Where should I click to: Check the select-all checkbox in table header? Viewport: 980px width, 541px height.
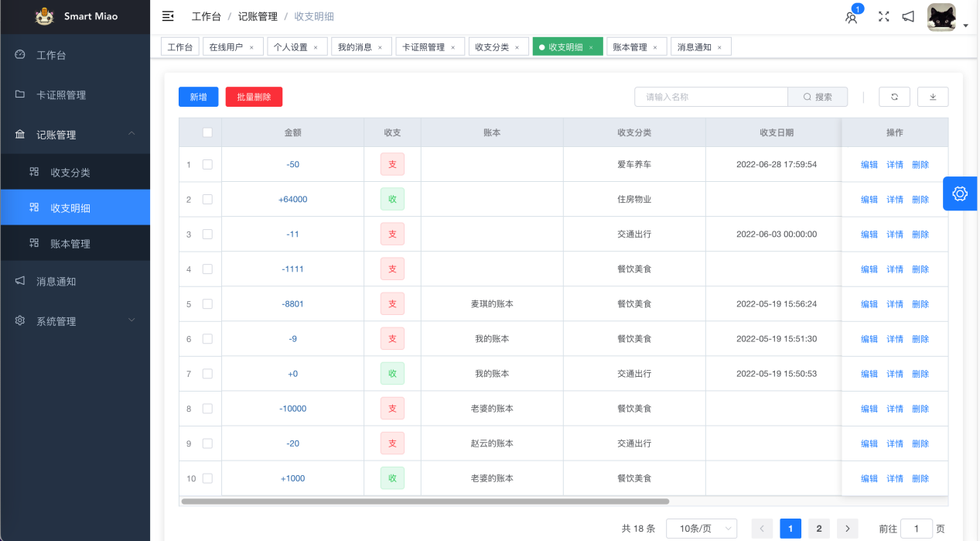(207, 132)
